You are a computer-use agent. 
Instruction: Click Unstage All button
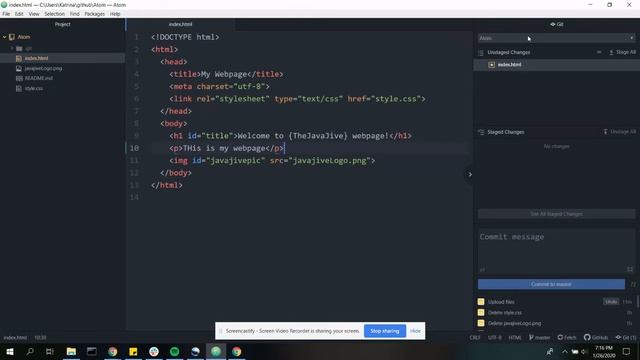click(x=620, y=132)
